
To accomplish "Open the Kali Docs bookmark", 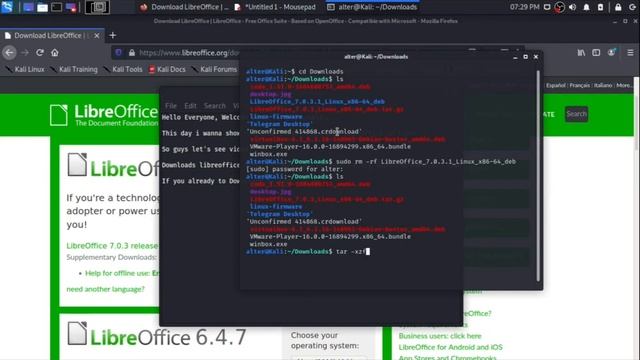I will 167,69.
